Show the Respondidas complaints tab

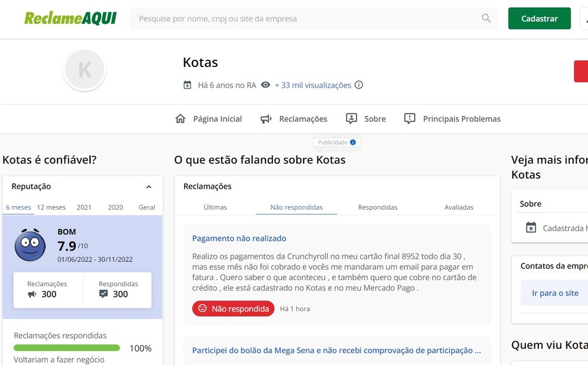(x=378, y=207)
